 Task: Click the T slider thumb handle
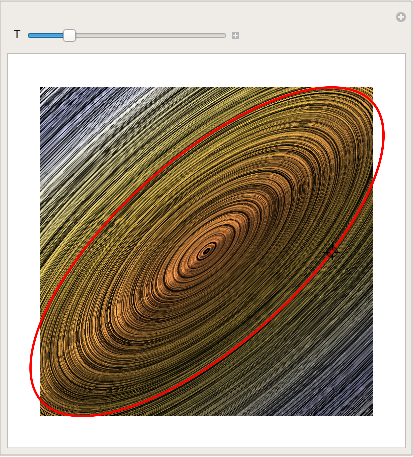(69, 35)
